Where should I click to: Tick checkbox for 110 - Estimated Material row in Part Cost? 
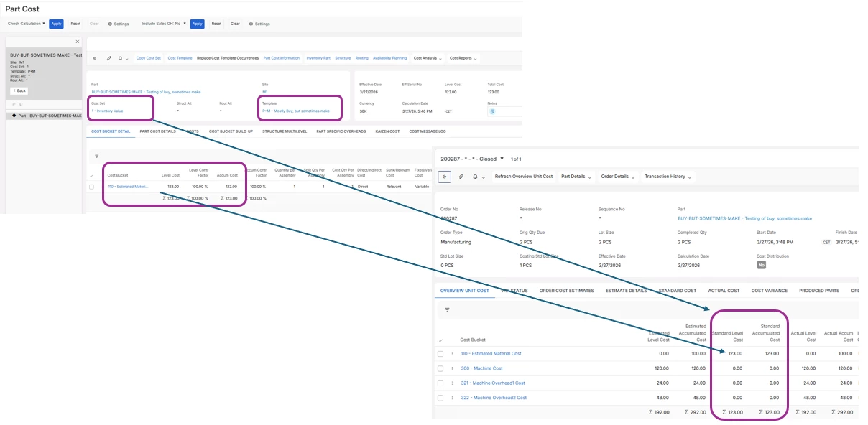click(x=91, y=187)
